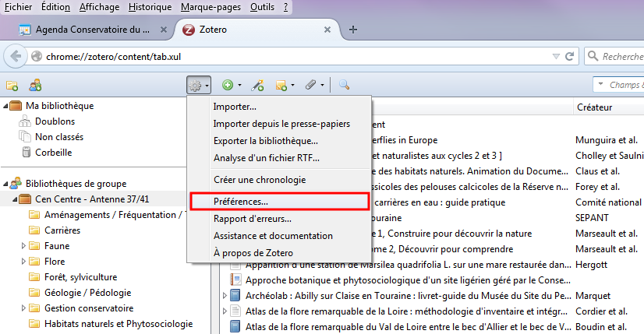Image resolution: width=644 pixels, height=334 pixels.
Task: Open the Marque-pages menu
Action: tap(210, 7)
